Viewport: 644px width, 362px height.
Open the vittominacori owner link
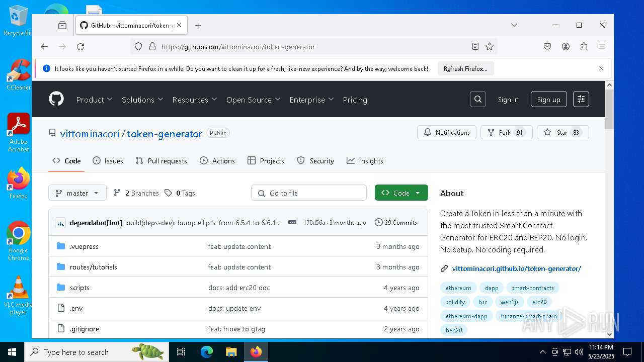point(90,133)
